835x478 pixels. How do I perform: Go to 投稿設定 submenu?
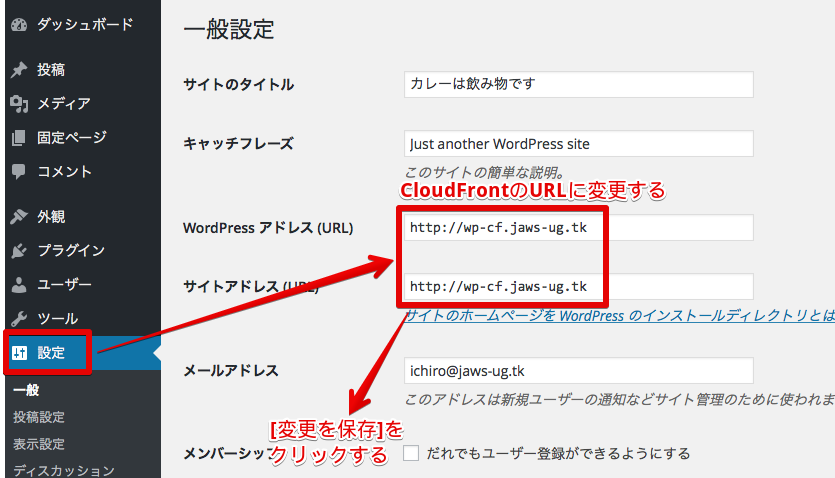tap(39, 417)
